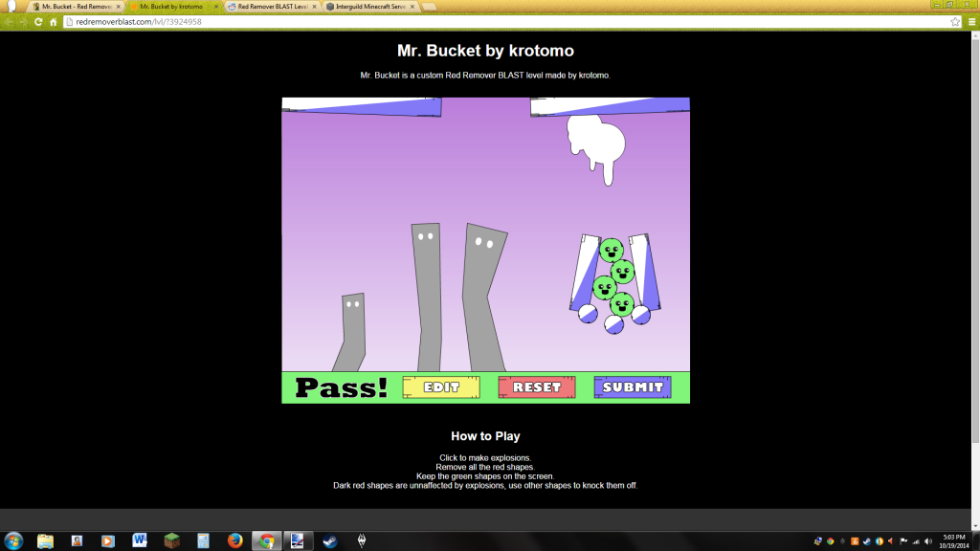
Task: Click the left purple bucket wall
Action: coord(584,273)
